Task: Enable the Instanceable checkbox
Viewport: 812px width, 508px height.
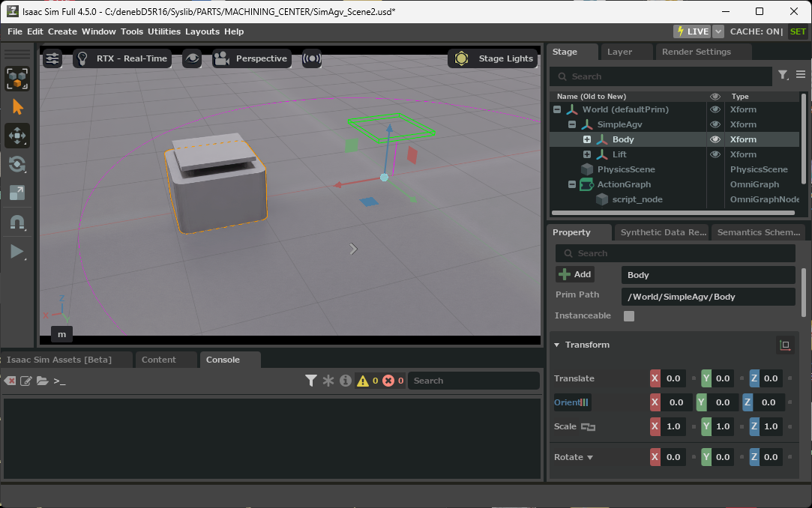Action: [x=628, y=315]
